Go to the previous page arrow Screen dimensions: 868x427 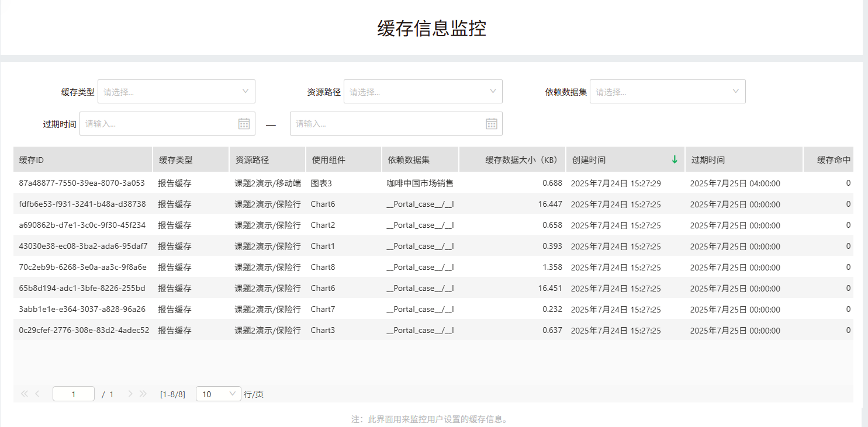click(x=37, y=394)
